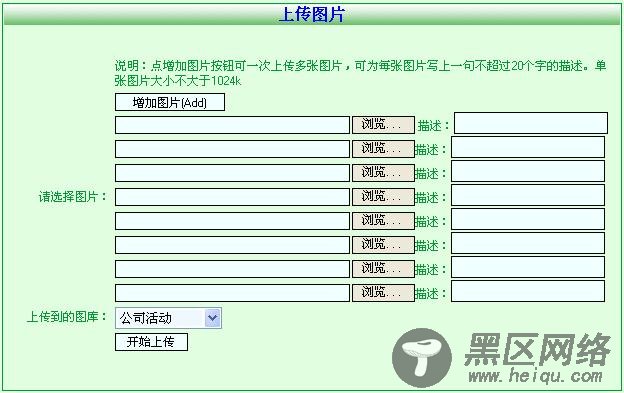Click the 上传图片 header title
Image resolution: width=624 pixels, height=393 pixels.
[312, 14]
